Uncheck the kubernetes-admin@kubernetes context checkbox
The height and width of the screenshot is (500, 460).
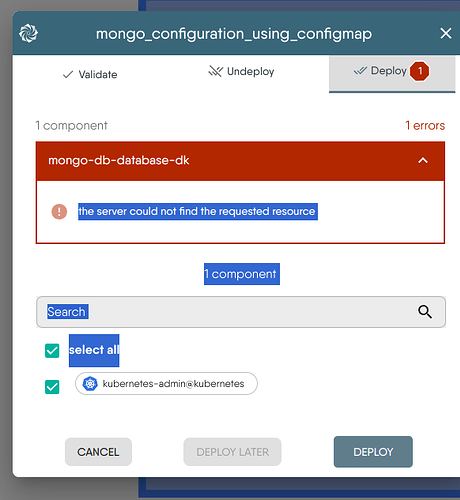pyautogui.click(x=52, y=387)
